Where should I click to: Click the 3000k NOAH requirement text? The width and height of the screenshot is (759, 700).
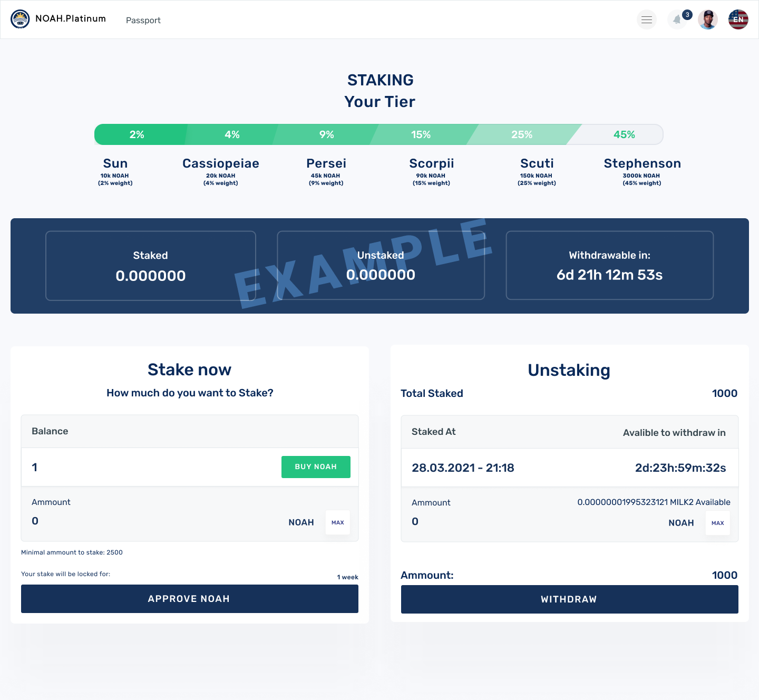641,176
